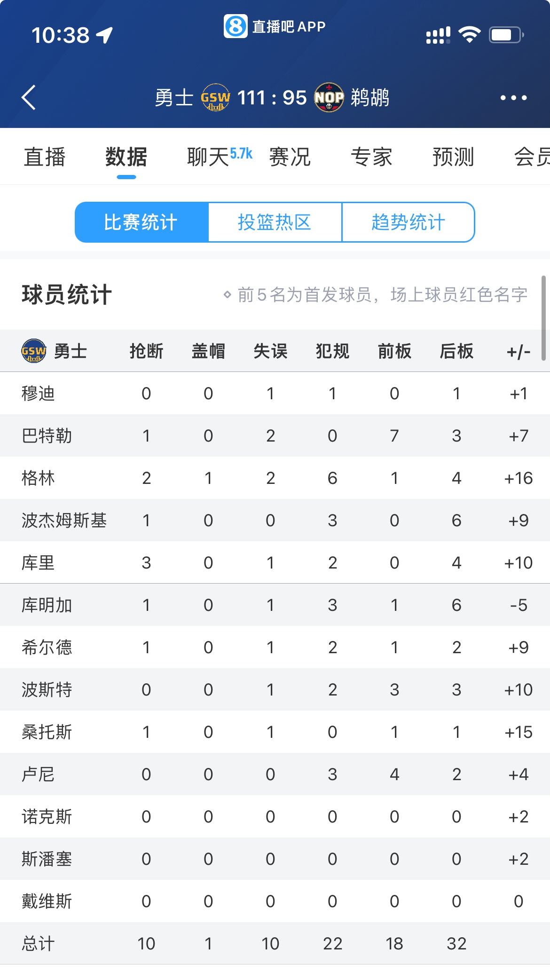Image resolution: width=550 pixels, height=980 pixels.
Task: Select the 比赛统计 segment
Action: click(x=141, y=222)
